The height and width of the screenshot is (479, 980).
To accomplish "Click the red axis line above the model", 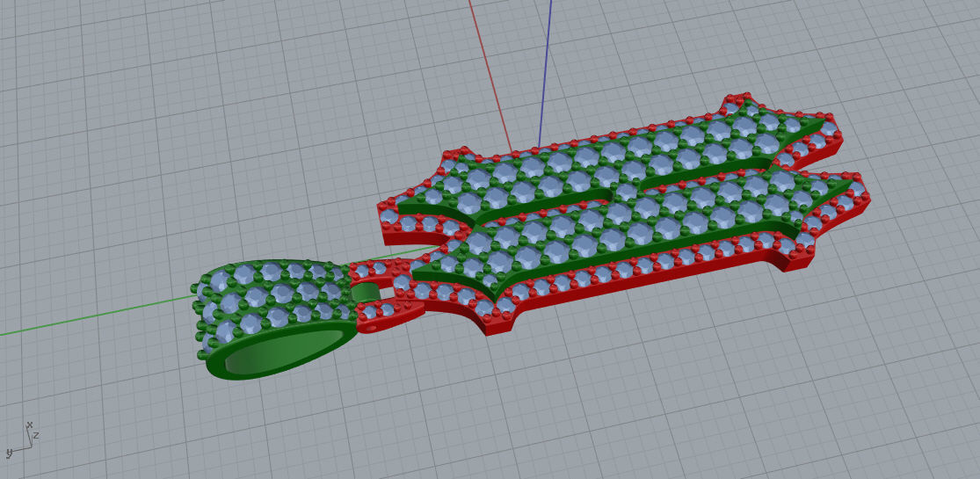I will (490, 75).
